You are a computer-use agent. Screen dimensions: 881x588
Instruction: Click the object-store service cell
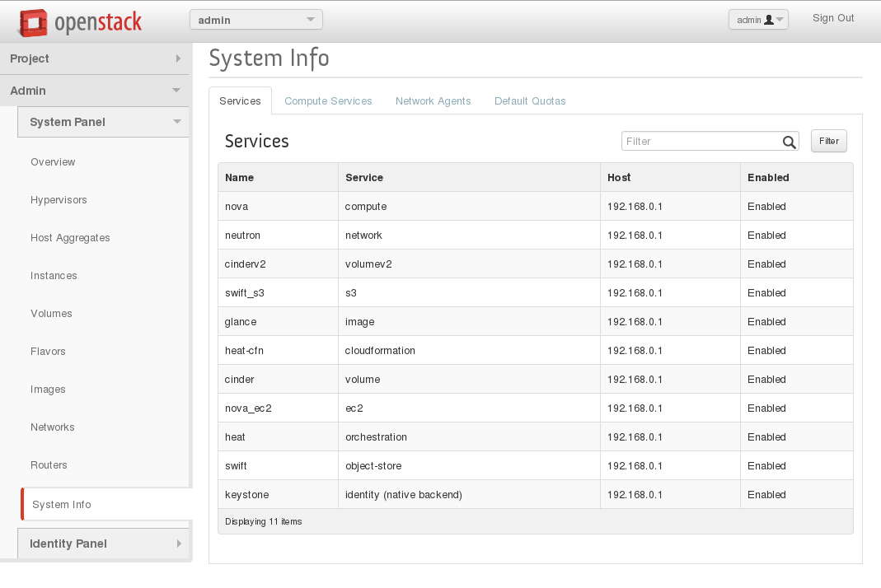point(469,465)
